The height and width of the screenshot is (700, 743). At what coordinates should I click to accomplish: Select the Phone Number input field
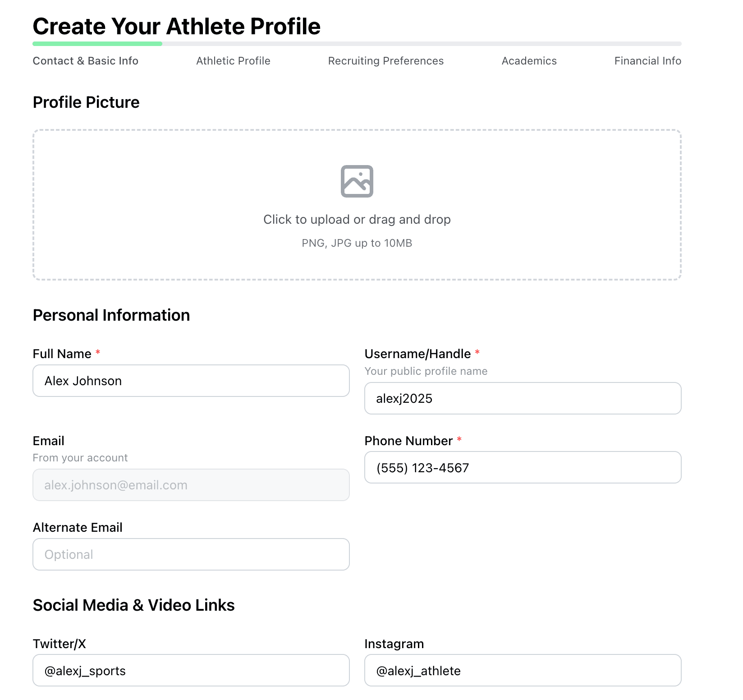coord(522,468)
